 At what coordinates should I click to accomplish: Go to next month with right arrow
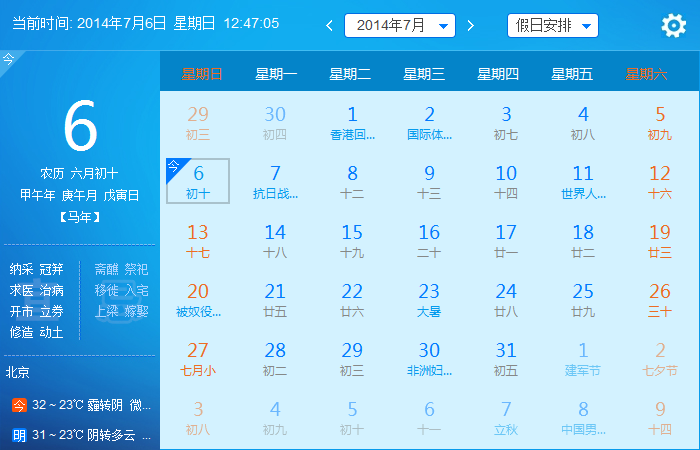click(x=471, y=26)
